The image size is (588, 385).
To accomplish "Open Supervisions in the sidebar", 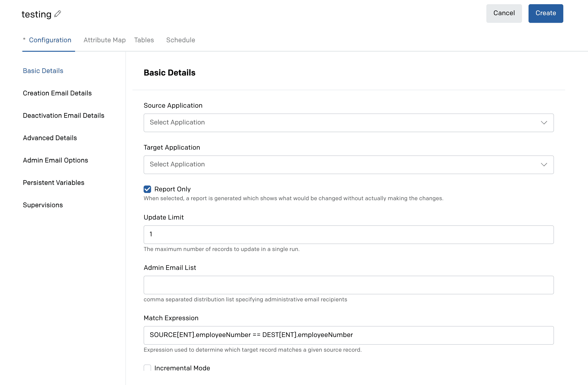I will (43, 205).
